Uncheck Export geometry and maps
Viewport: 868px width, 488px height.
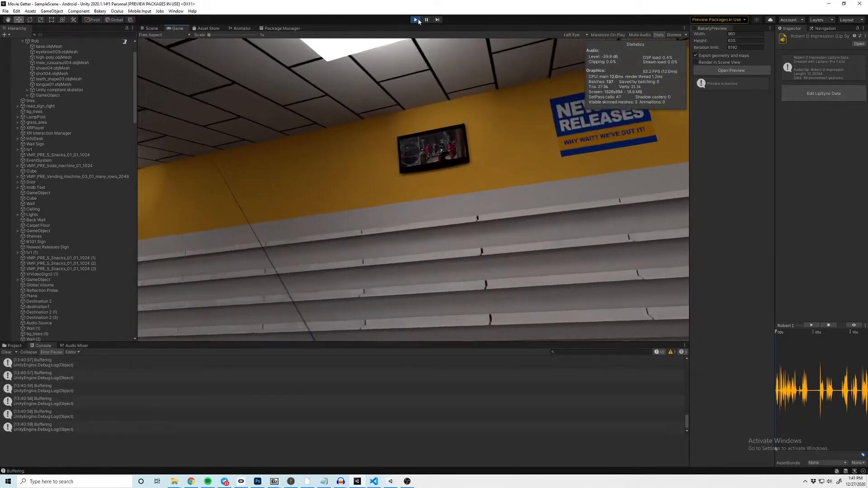tap(696, 56)
